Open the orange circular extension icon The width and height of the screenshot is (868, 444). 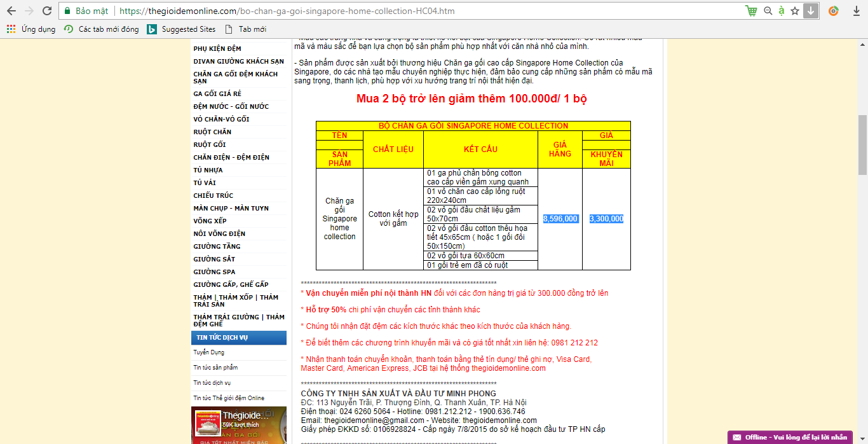click(x=834, y=11)
